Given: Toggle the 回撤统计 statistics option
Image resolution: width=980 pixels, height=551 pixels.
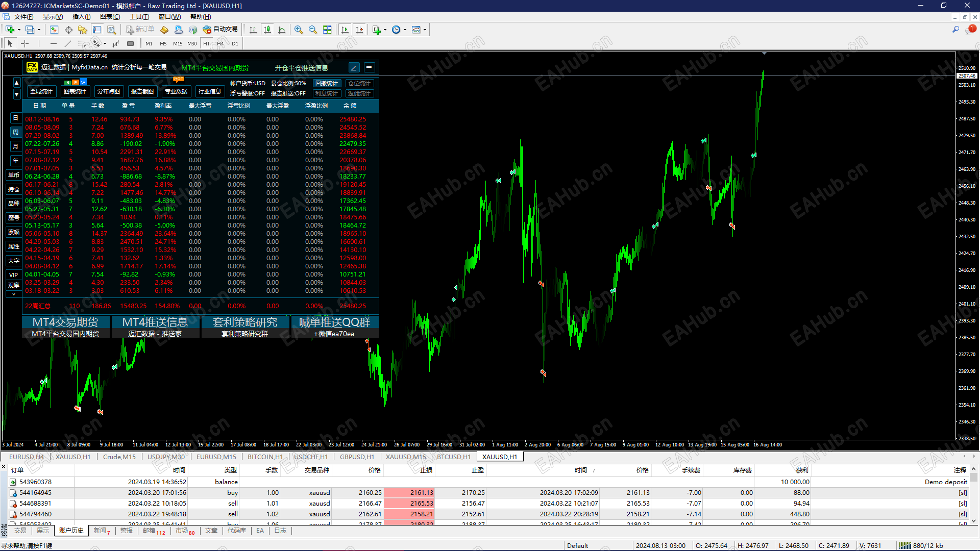Looking at the screenshot, I should [x=327, y=83].
